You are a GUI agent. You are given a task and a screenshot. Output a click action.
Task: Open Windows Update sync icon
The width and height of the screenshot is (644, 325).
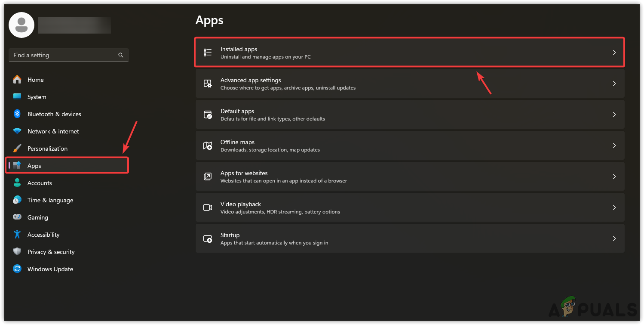(17, 269)
